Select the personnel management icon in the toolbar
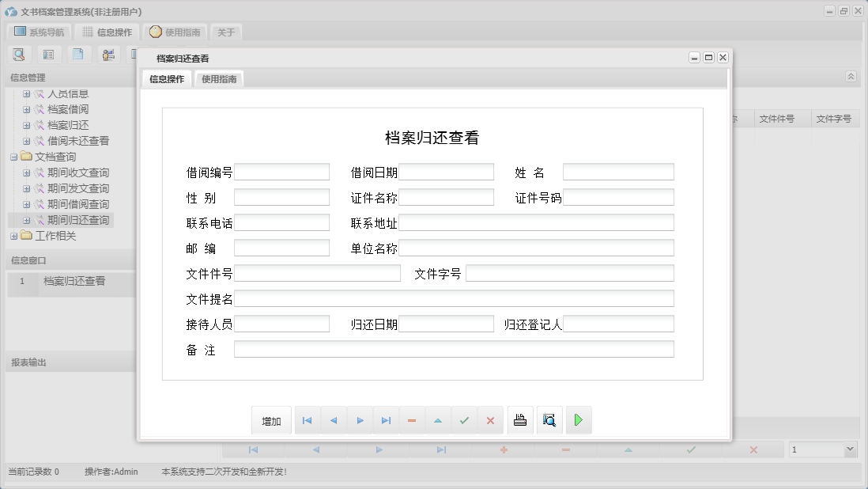The image size is (868, 489). 108,54
